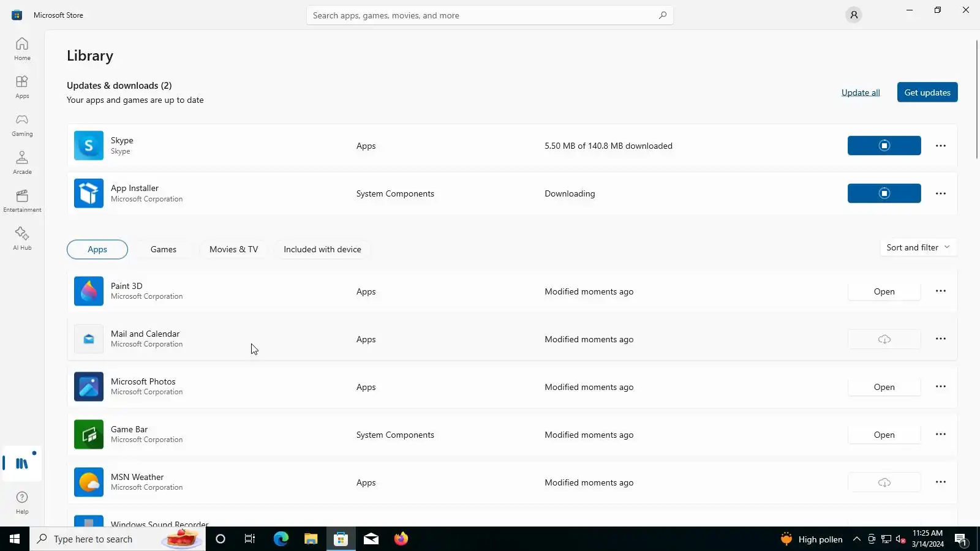This screenshot has height=551, width=980.
Task: Open more options for App Installer
Action: [x=941, y=193]
